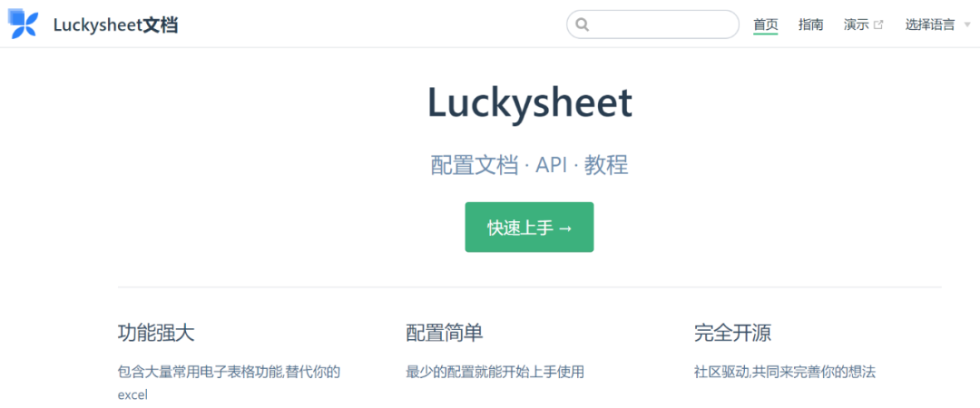
Task: Click the green 快速上手 button
Action: (x=529, y=228)
